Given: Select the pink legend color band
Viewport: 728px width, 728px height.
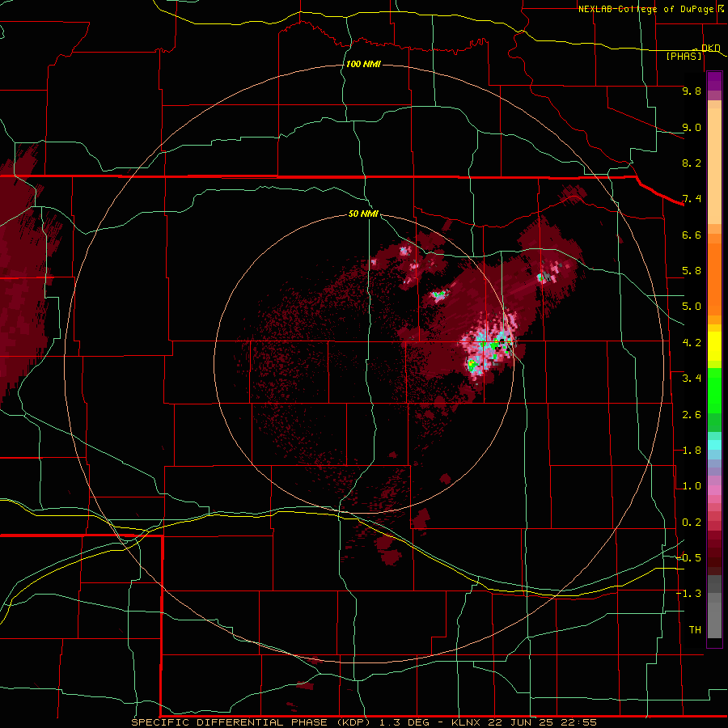Looking at the screenshot, I should pyautogui.click(x=714, y=490).
